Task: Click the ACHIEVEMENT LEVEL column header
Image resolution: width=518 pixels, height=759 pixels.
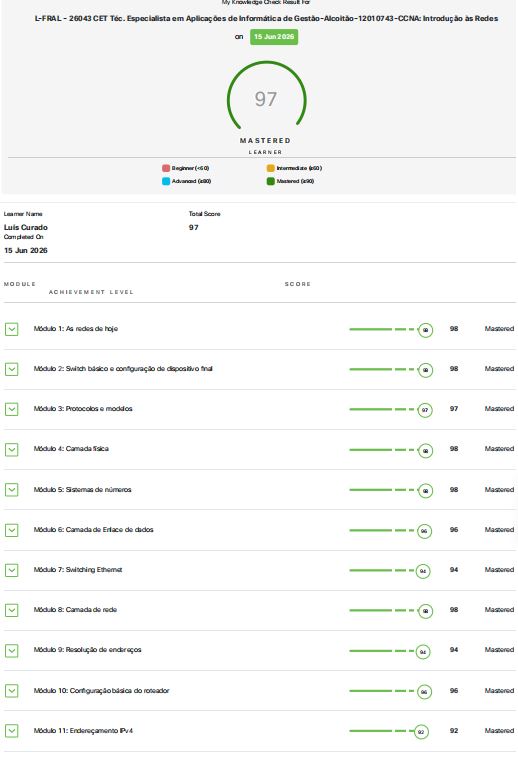Action: coord(91,292)
